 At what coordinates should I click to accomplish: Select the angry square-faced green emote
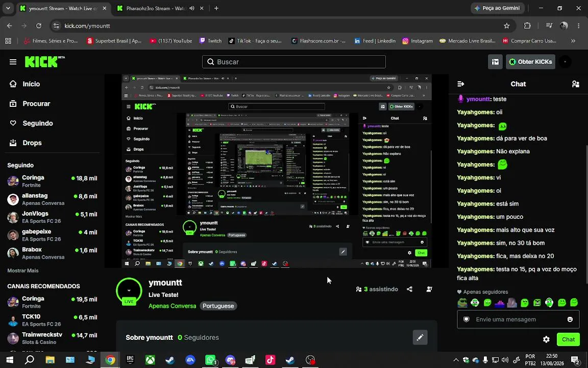pyautogui.click(x=537, y=302)
